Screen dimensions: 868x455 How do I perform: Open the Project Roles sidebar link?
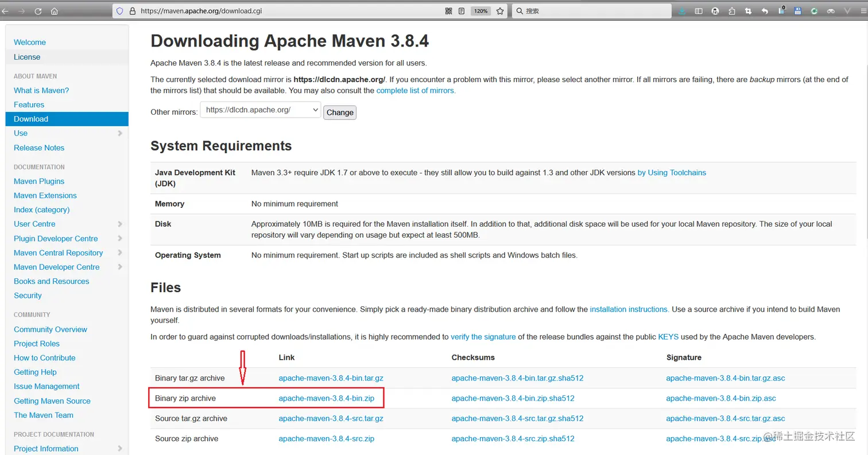(37, 344)
